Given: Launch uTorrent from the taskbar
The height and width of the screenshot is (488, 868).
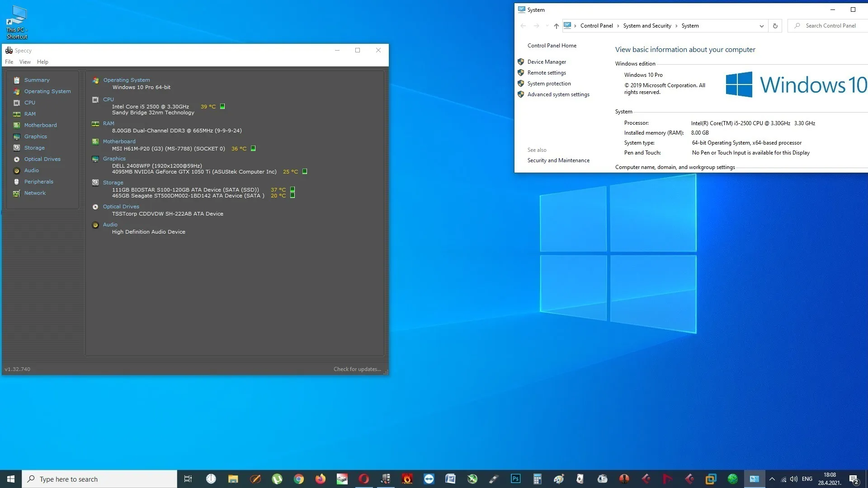Looking at the screenshot, I should click(277, 479).
